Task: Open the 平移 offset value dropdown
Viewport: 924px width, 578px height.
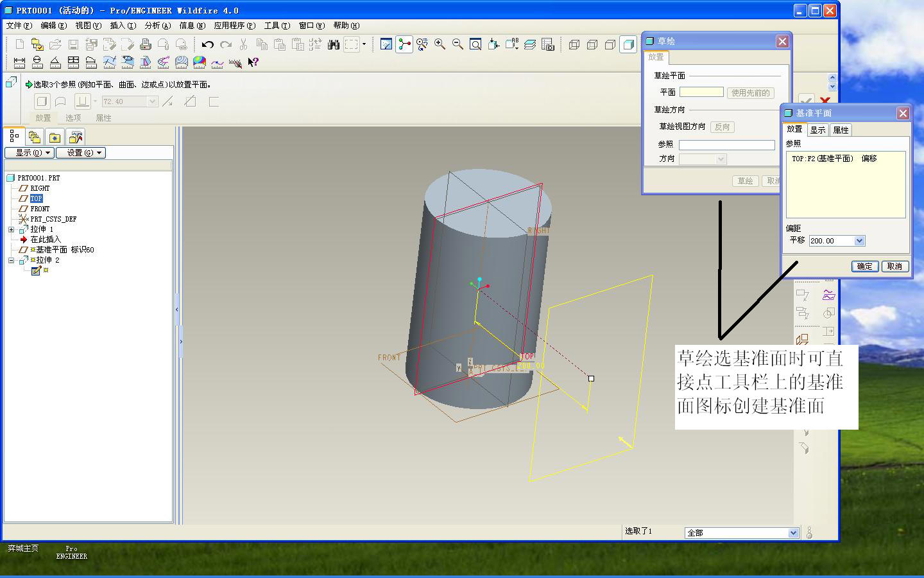Action: [x=860, y=241]
